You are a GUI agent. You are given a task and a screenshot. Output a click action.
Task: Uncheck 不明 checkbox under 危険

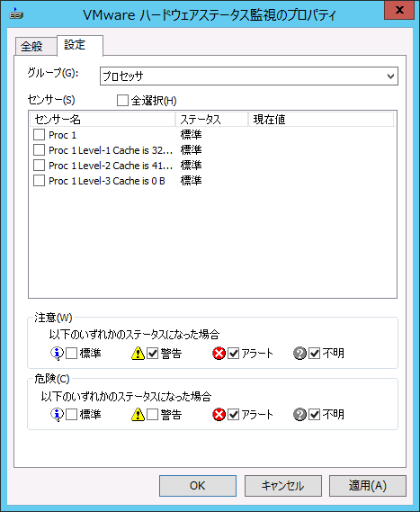[314, 415]
